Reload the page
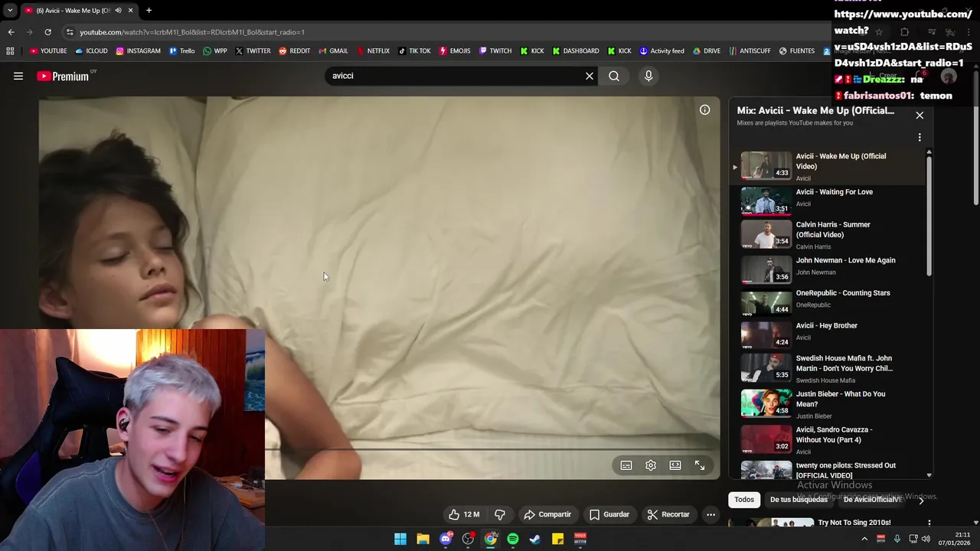The image size is (980, 551). click(47, 32)
